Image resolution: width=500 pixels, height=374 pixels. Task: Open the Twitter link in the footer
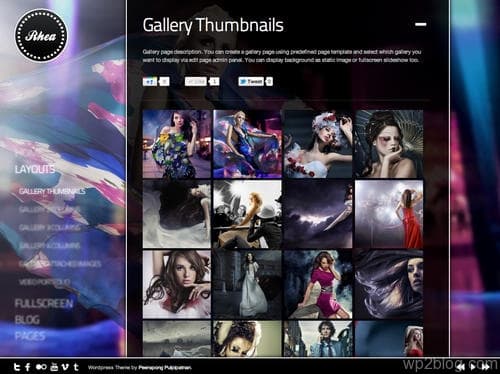coord(17,367)
